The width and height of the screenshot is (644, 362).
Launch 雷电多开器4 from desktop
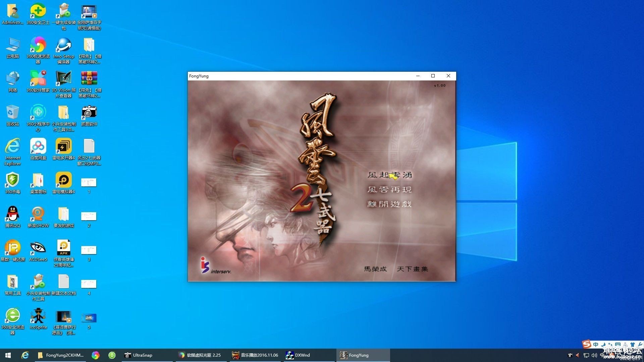tap(63, 149)
